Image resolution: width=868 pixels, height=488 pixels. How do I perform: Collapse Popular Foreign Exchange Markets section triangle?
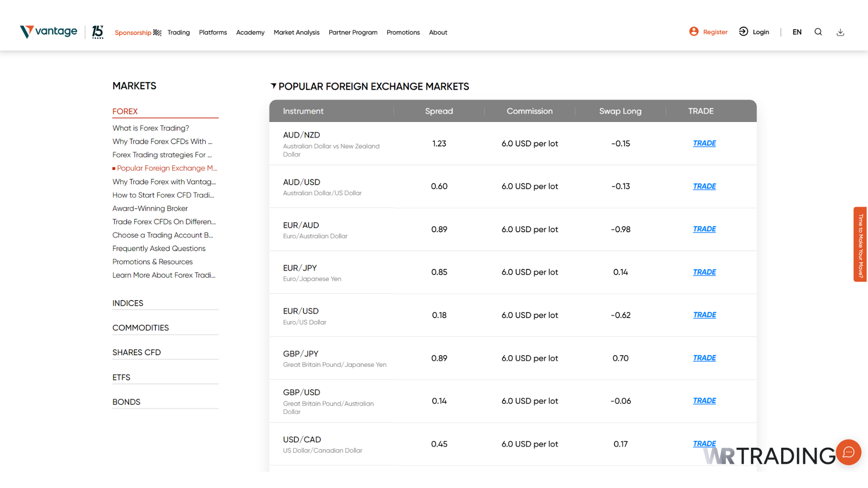[274, 86]
